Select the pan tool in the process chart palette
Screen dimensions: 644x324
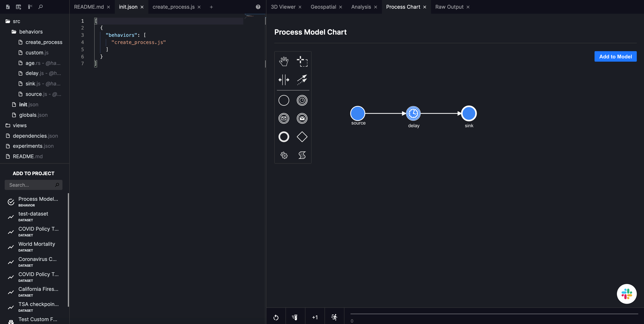(x=284, y=61)
